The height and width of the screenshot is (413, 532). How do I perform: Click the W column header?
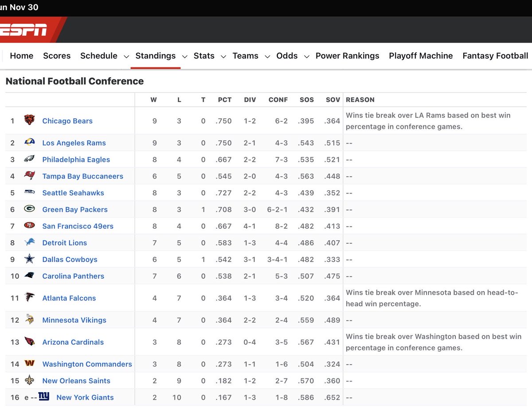153,100
